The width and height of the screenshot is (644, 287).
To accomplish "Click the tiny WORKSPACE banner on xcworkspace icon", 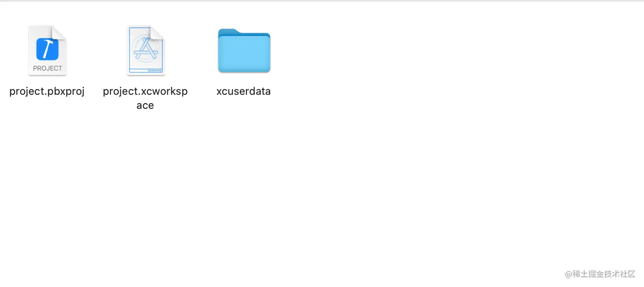I will (155, 70).
